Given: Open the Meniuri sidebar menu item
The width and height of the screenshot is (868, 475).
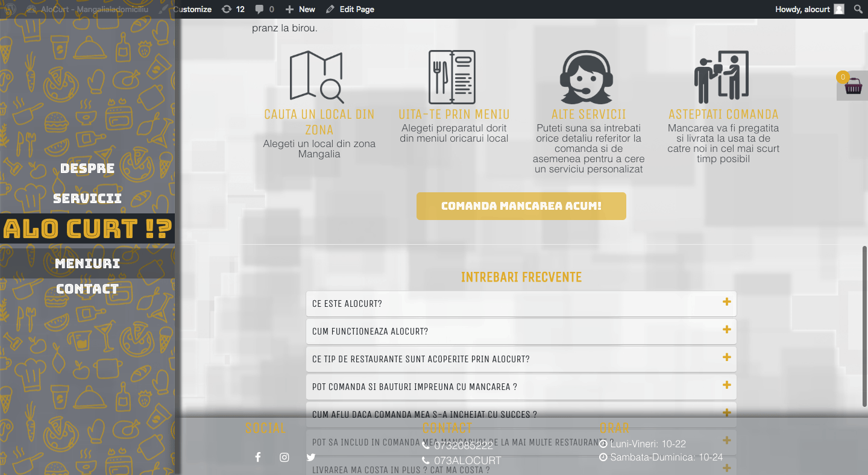Looking at the screenshot, I should 87,263.
